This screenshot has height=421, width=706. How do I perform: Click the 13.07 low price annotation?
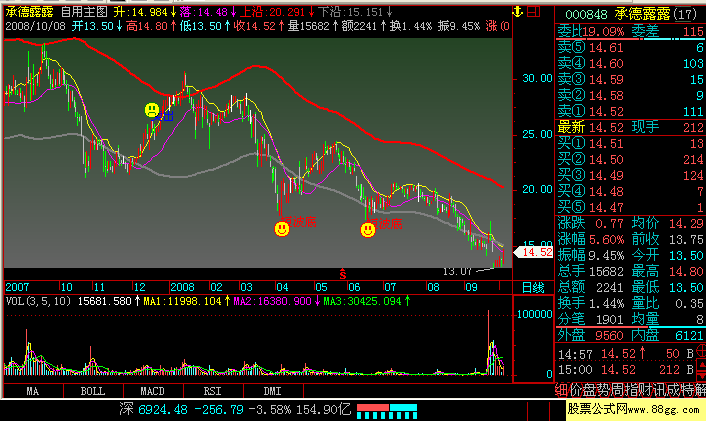pyautogui.click(x=457, y=271)
